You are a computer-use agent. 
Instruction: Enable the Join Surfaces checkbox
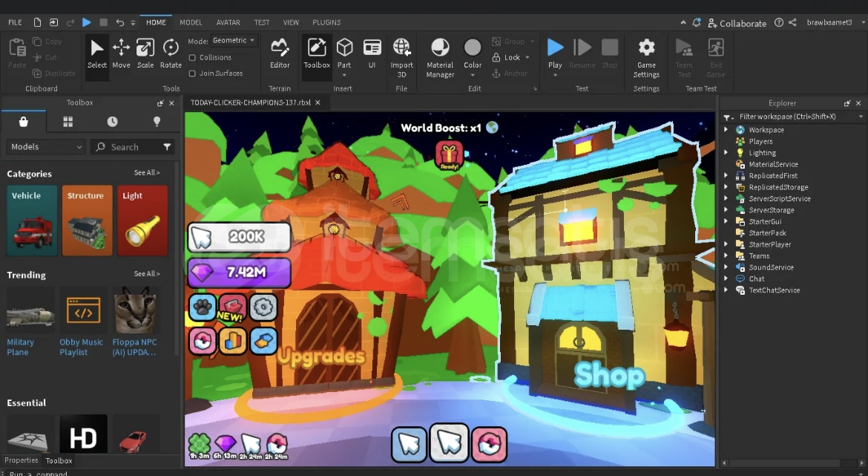click(192, 74)
